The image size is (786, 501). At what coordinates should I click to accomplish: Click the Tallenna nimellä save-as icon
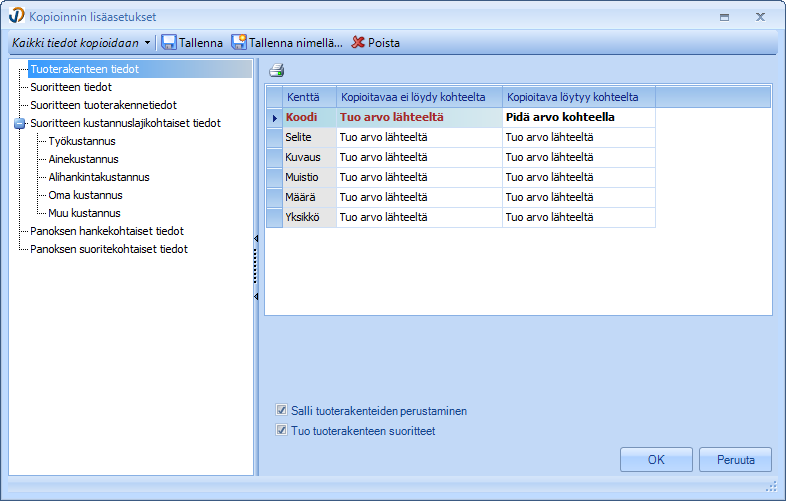click(239, 43)
